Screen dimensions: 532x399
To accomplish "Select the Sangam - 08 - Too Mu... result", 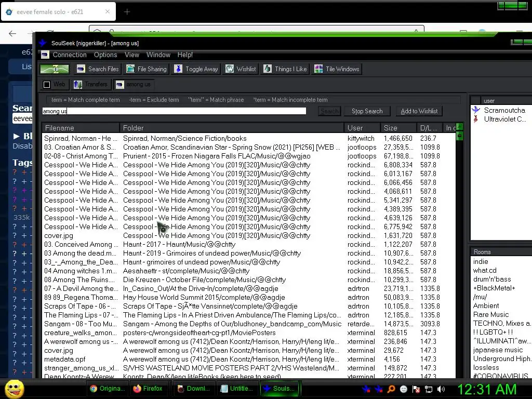I will tap(248, 324).
